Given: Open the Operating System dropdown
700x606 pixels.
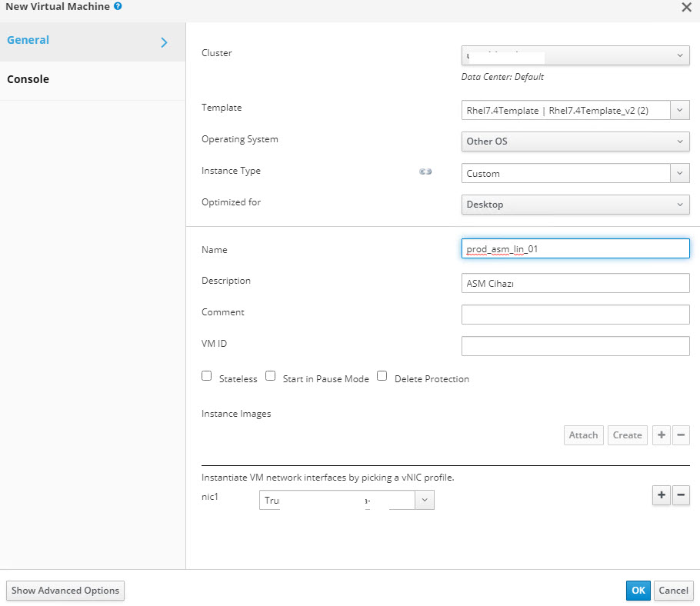Looking at the screenshot, I should pos(575,142).
